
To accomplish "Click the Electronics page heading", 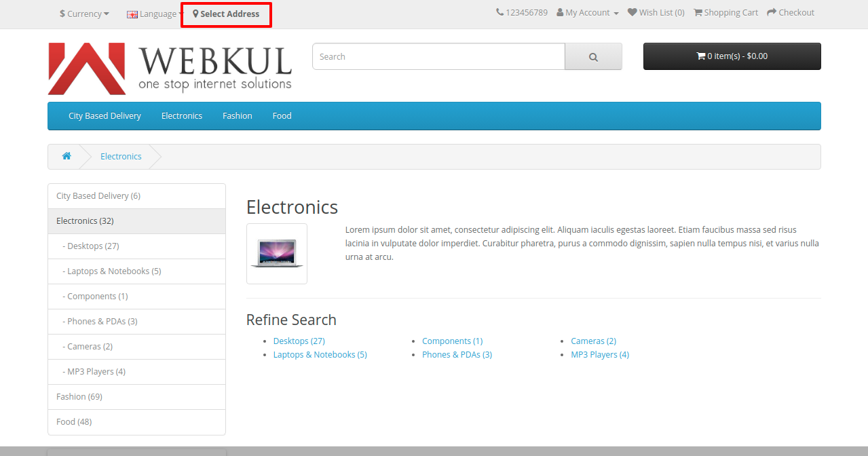I will pos(293,207).
